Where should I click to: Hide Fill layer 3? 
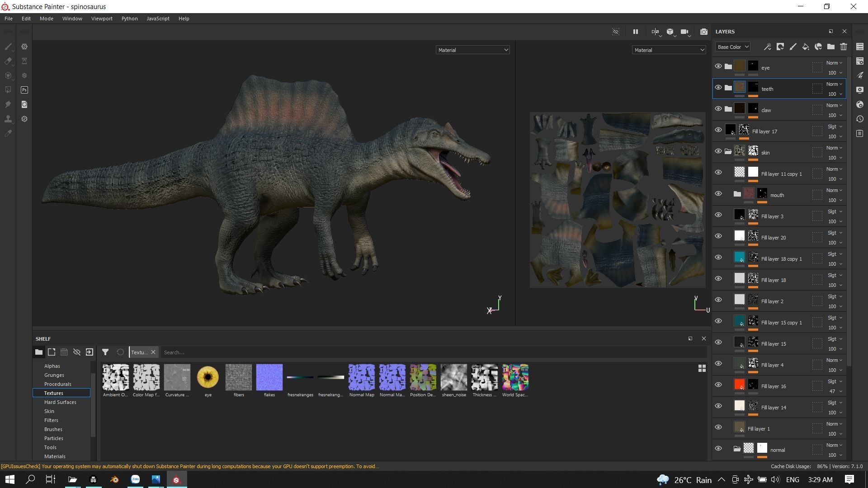(718, 215)
